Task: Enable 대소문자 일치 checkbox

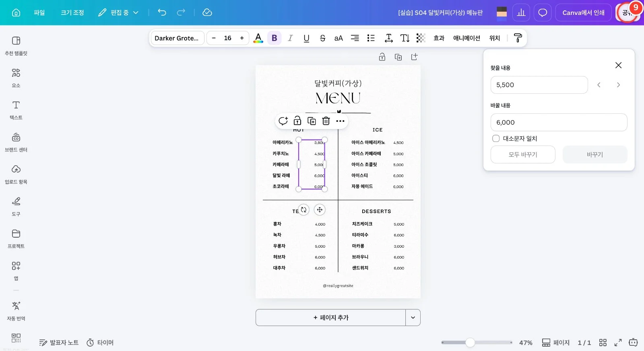Action: click(496, 138)
